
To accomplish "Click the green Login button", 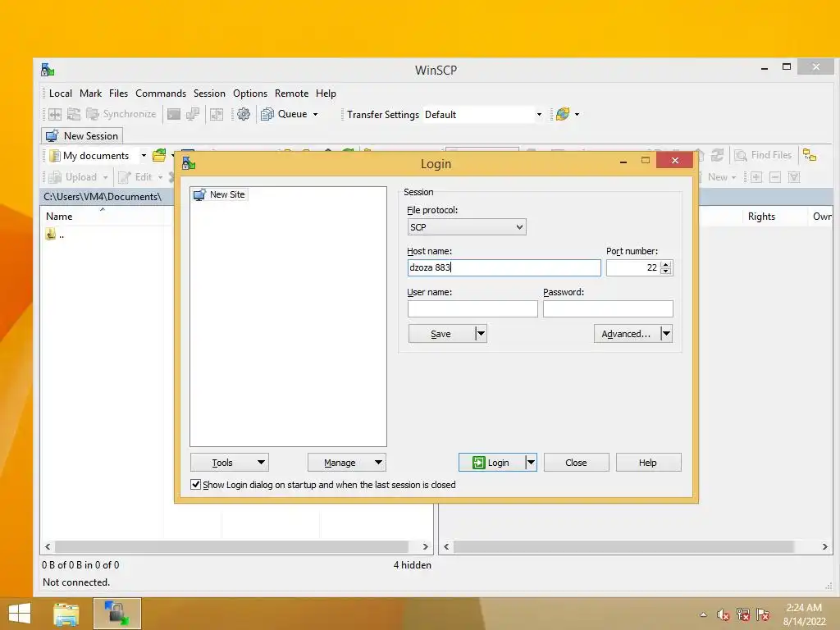I will click(491, 463).
